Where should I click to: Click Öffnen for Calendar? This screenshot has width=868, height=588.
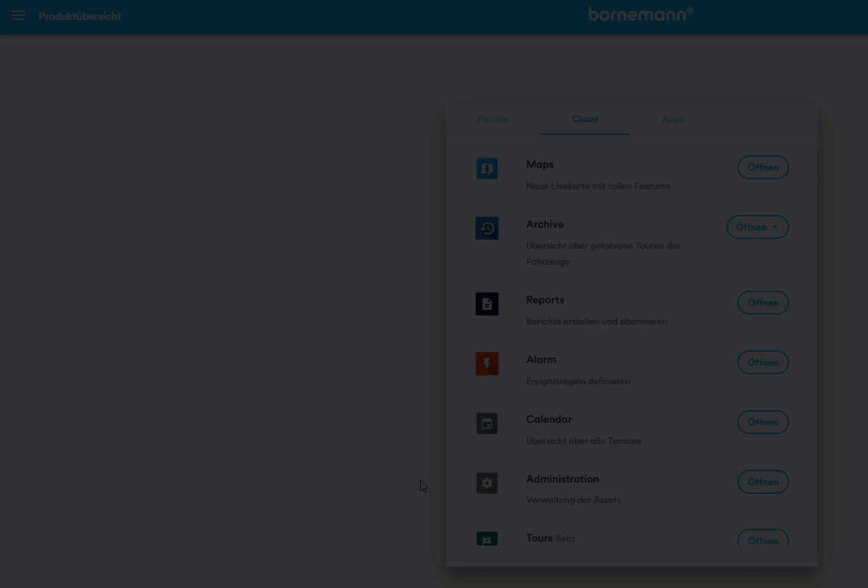[762, 421]
